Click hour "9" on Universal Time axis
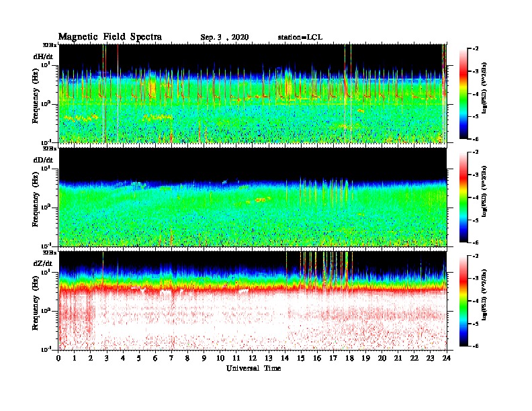This screenshot has height=411, width=532. point(204,358)
